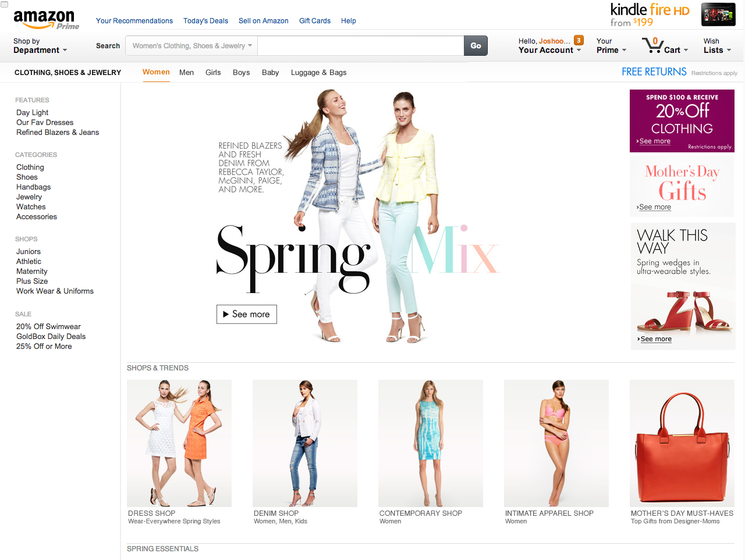Click the DRESS SHOP caption
Image resolution: width=745 pixels, height=560 pixels.
[151, 513]
